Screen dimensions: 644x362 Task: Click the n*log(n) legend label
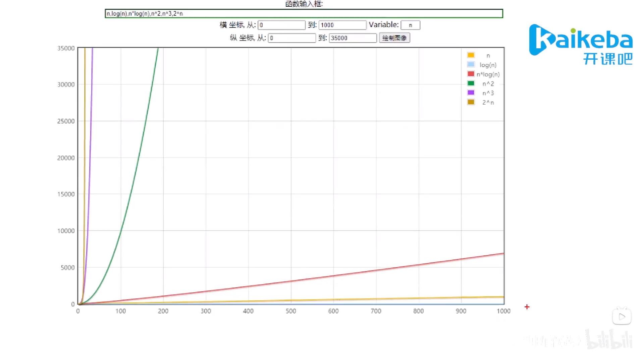[488, 74]
